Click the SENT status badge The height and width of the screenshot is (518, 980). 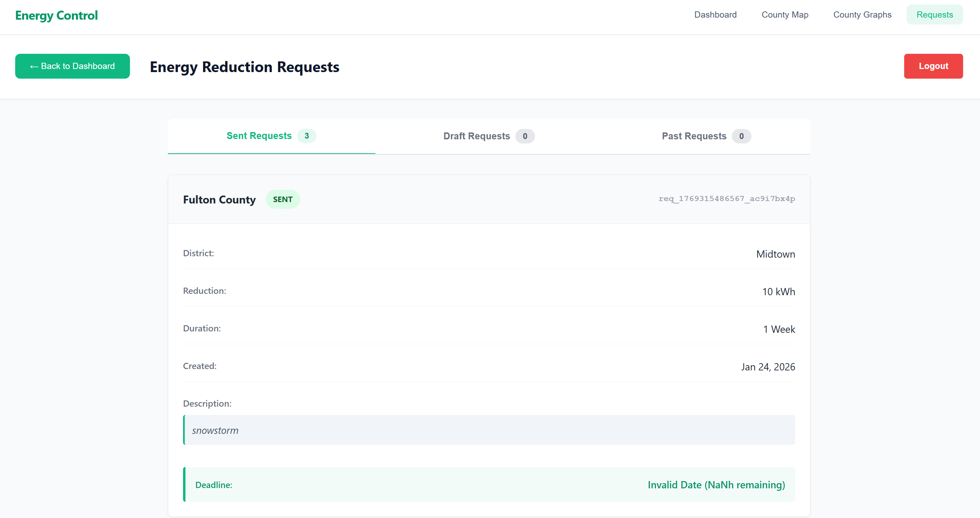[283, 199]
